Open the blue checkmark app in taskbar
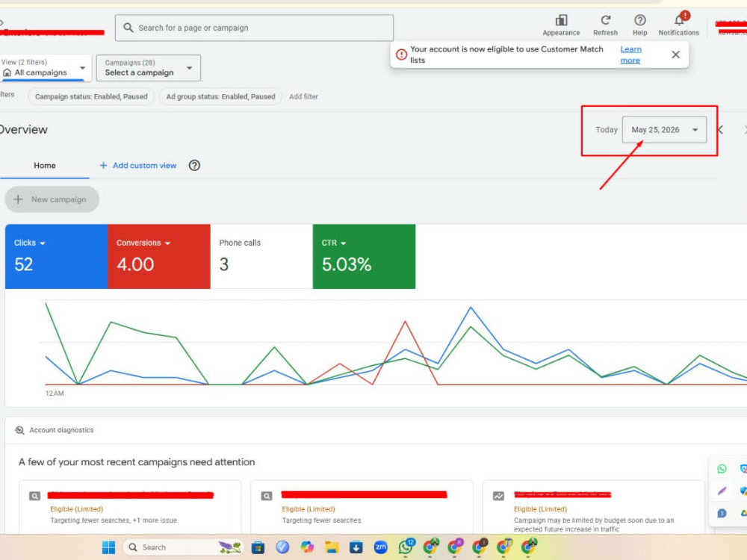 coord(282,547)
